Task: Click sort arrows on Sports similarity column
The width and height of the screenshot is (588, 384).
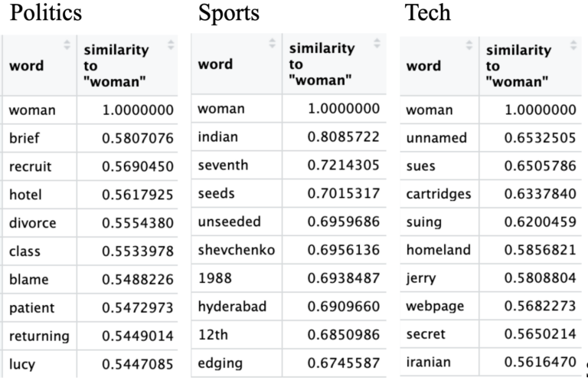Action: click(x=376, y=43)
